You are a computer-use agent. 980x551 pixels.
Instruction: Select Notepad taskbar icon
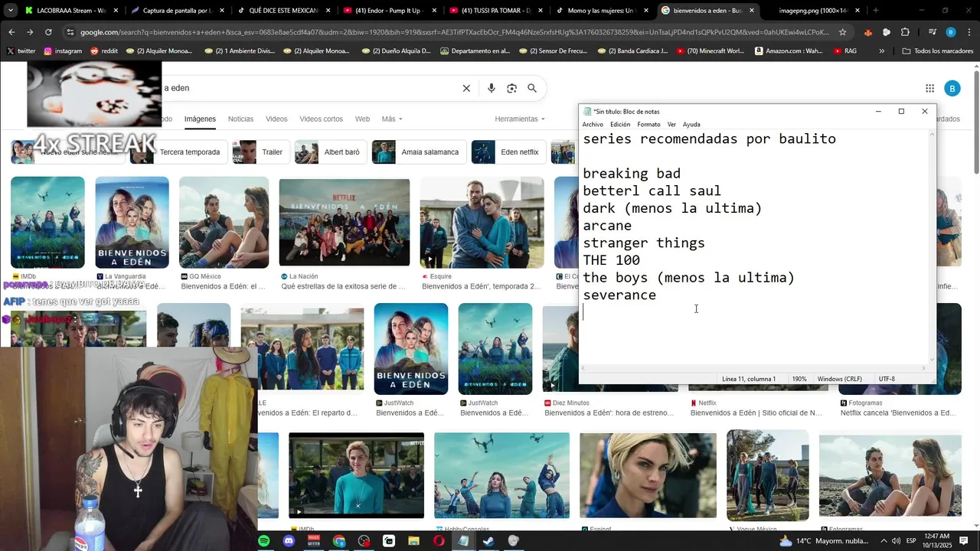pyautogui.click(x=464, y=541)
